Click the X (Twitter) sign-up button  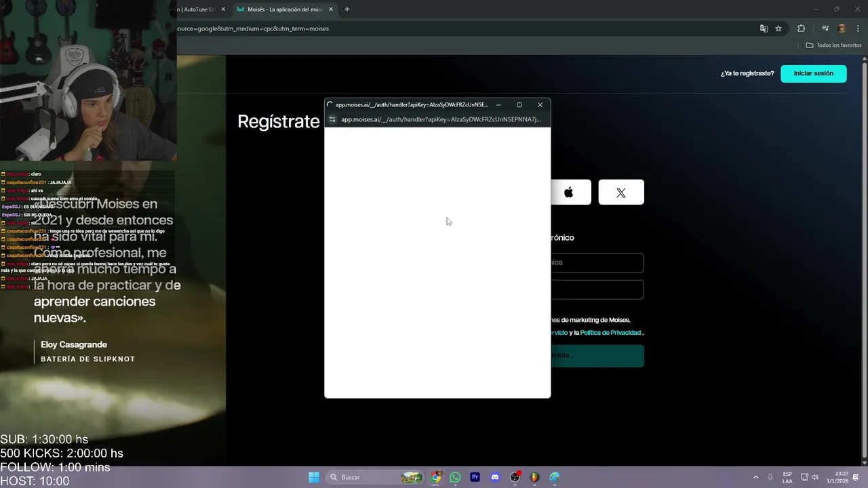click(x=621, y=192)
